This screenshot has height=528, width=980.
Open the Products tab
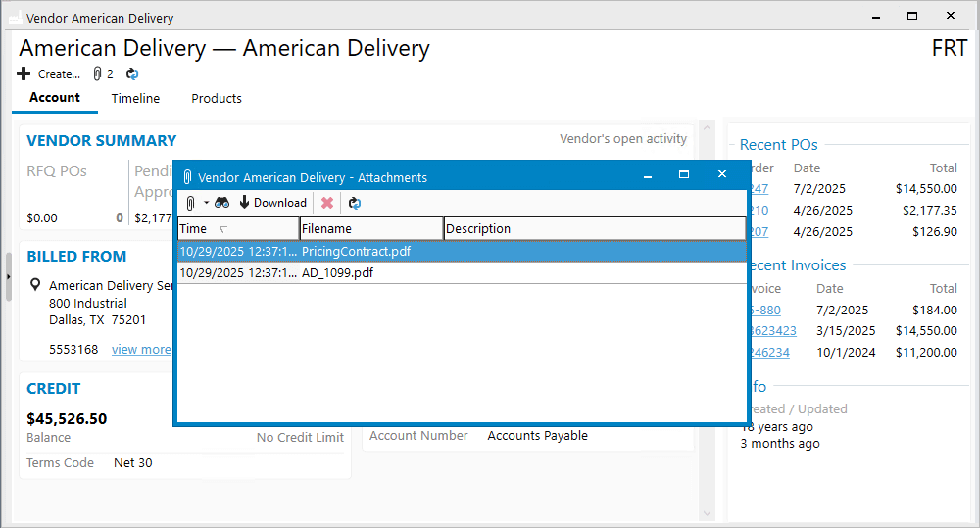pyautogui.click(x=217, y=99)
